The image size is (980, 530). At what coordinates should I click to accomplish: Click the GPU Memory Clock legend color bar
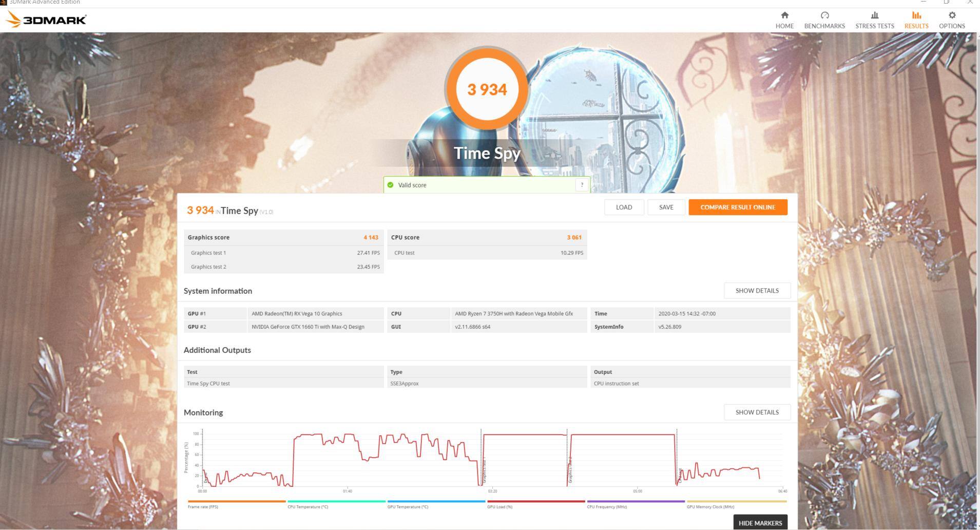pos(736,501)
